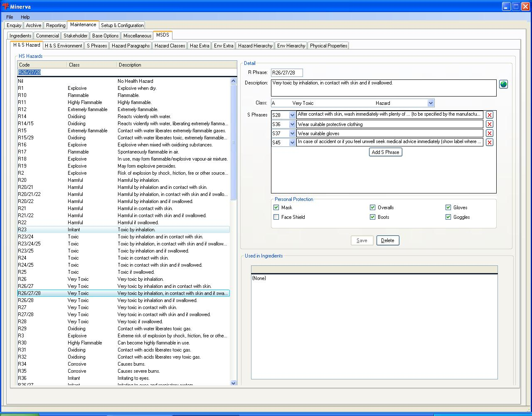Select the Nil 'No Health Hazard' row

tap(123, 81)
